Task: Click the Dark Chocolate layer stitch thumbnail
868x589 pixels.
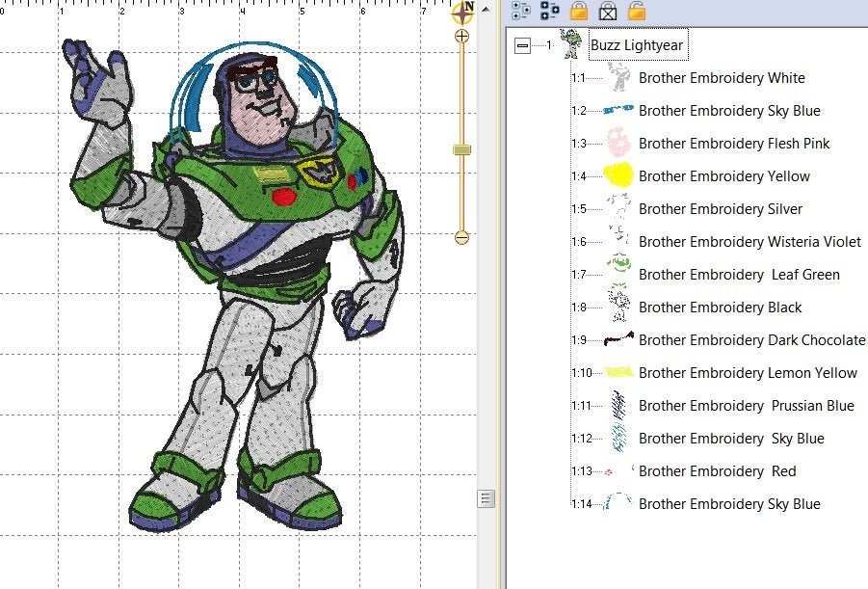Action: pos(618,338)
